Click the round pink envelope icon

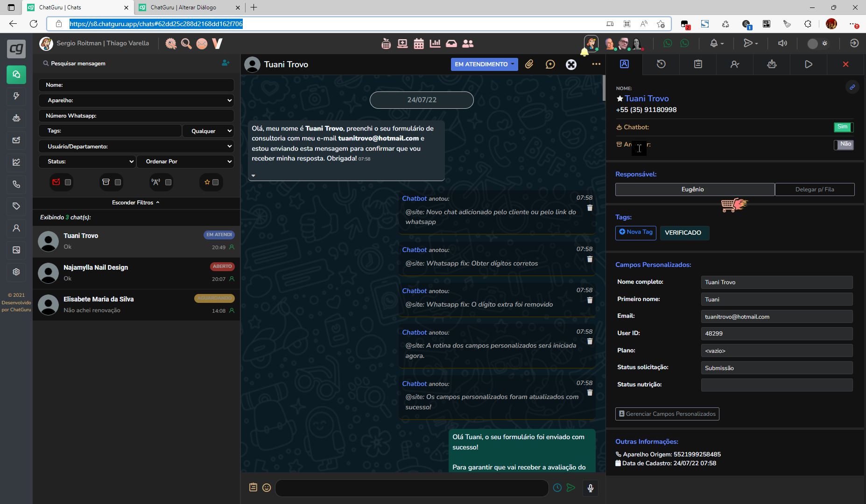click(x=202, y=43)
